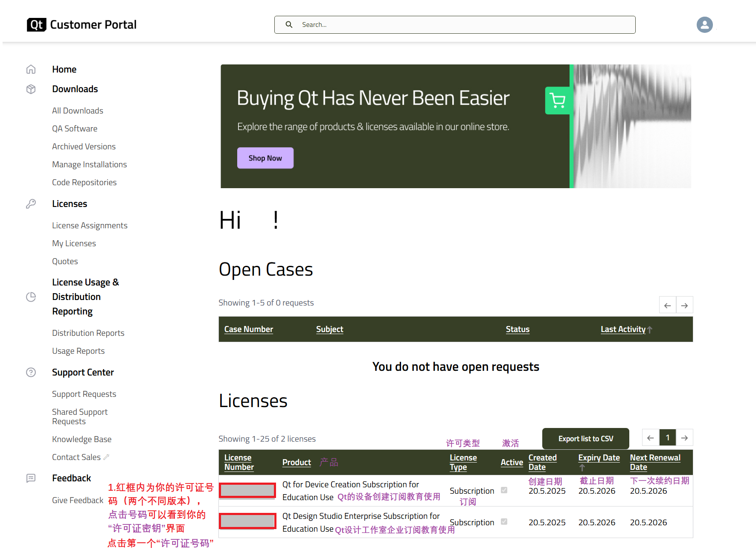Sort licenses by License Type

463,462
